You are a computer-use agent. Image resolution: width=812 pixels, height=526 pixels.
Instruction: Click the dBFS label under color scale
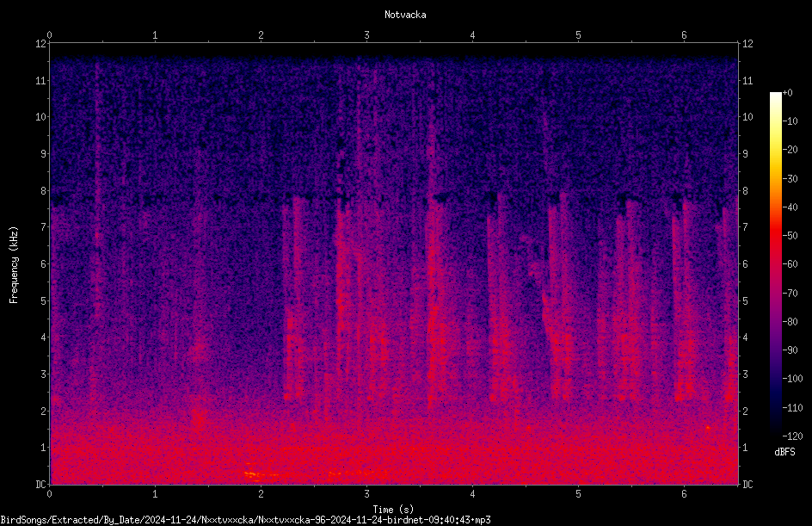(784, 452)
